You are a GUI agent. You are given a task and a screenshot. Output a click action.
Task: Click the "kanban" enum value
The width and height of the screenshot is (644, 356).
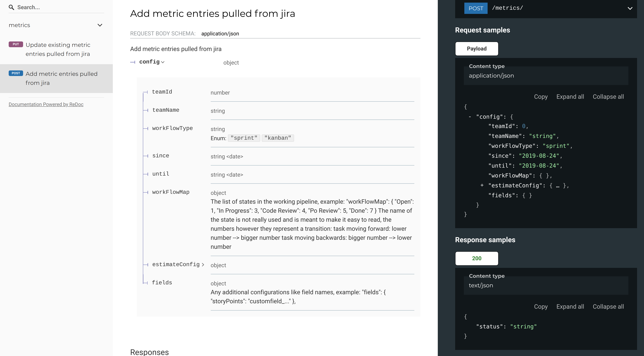[278, 138]
